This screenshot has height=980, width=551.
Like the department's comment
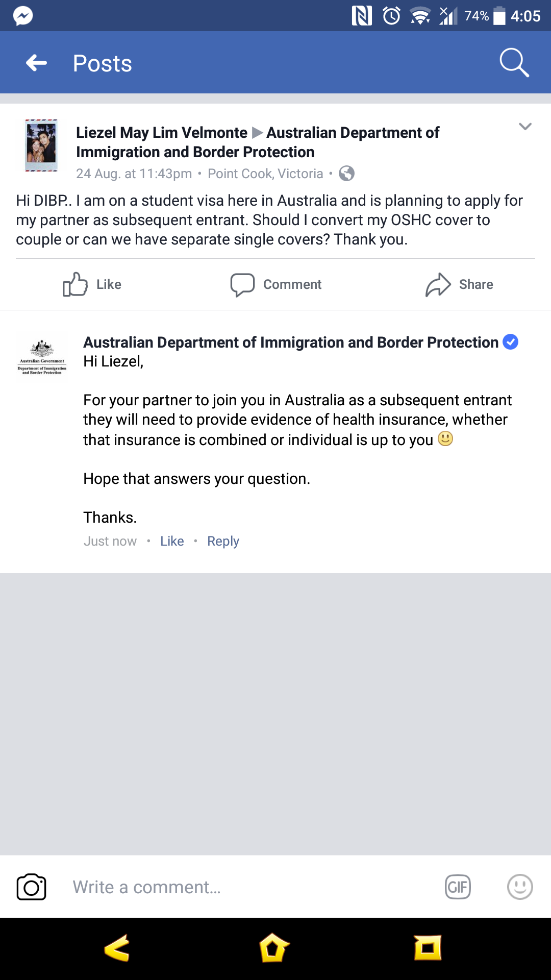(172, 541)
